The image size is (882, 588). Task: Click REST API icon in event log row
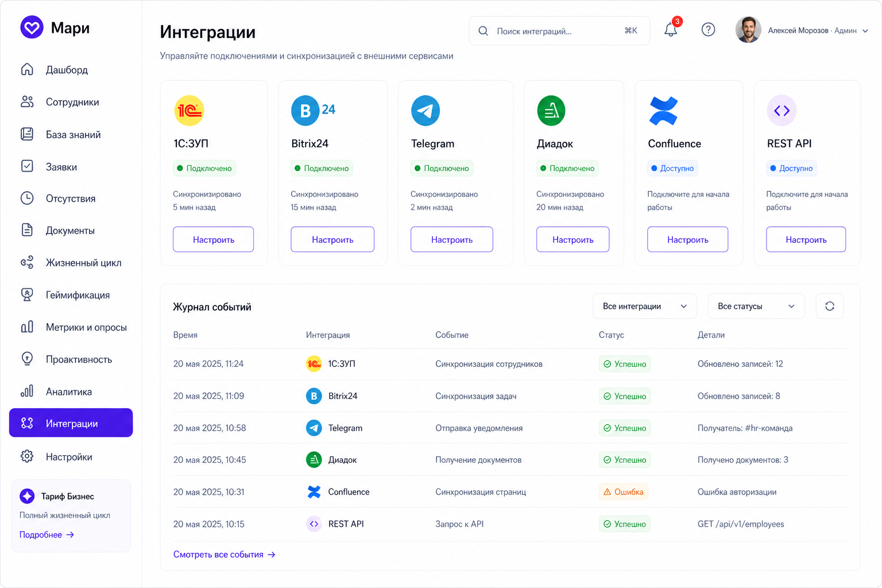pyautogui.click(x=314, y=524)
